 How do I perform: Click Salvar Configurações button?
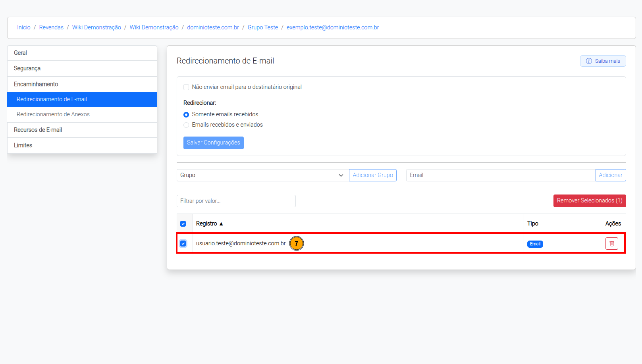click(214, 143)
